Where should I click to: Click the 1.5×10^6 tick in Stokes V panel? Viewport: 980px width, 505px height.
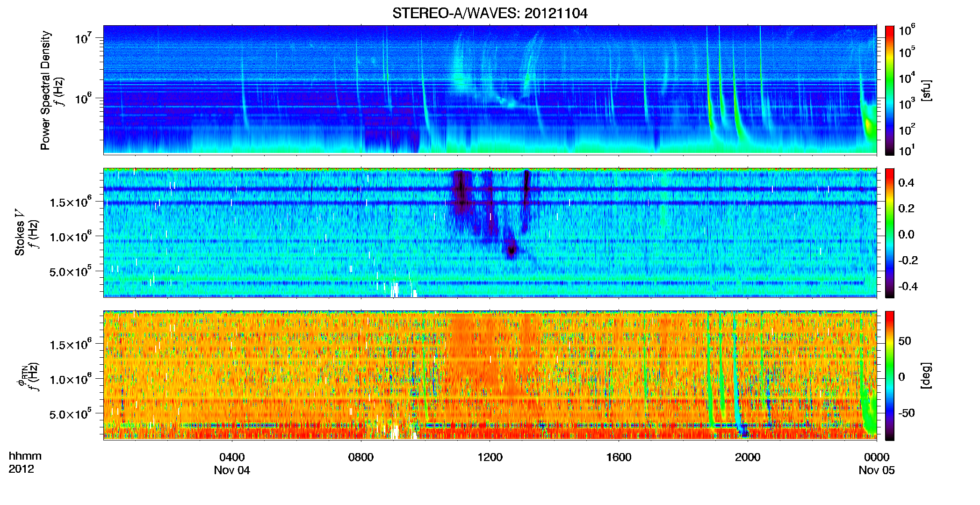tap(71, 202)
